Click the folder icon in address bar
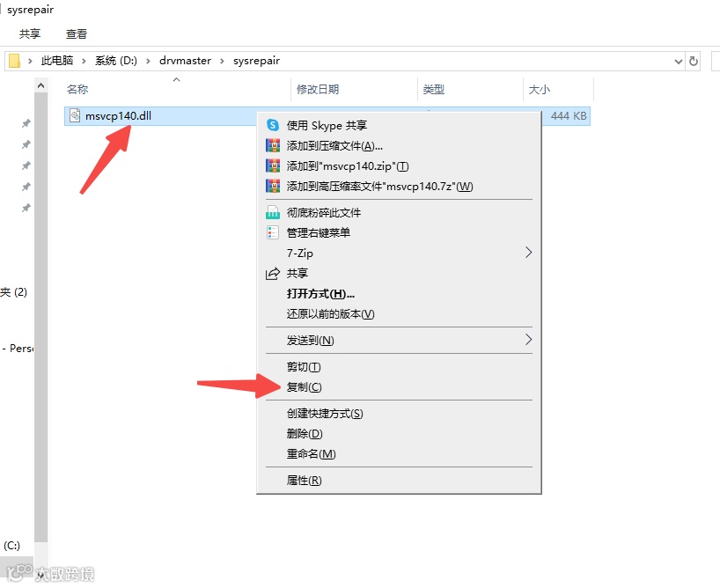The width and height of the screenshot is (720, 588). pyautogui.click(x=14, y=61)
